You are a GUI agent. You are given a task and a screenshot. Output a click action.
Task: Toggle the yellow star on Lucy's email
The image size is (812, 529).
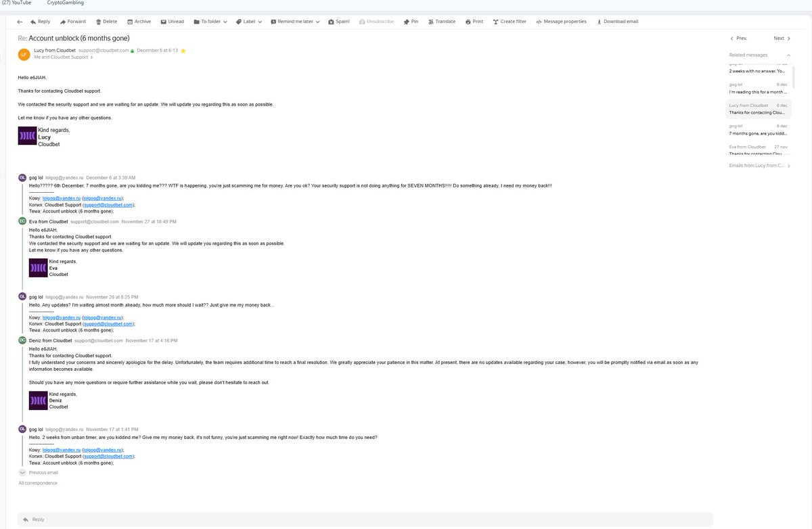[183, 51]
